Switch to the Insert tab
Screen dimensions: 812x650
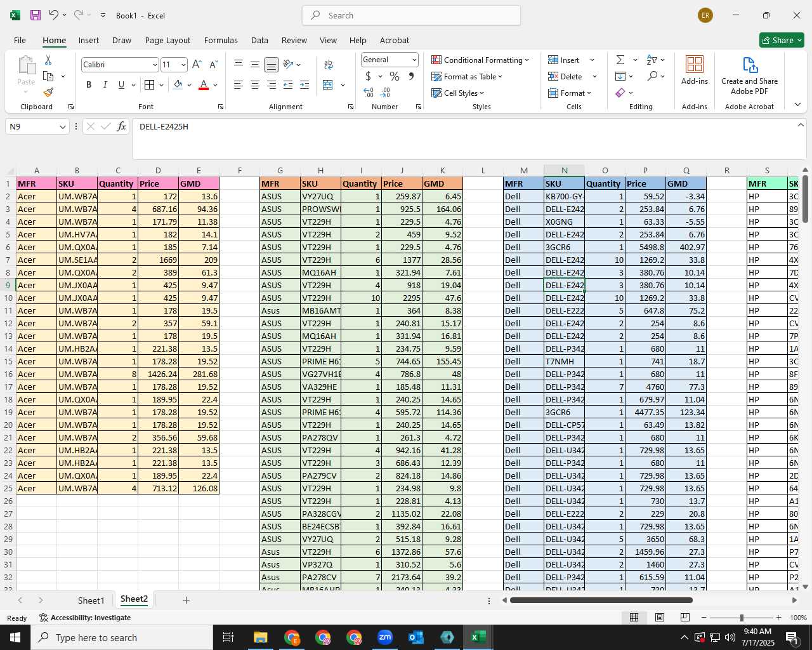[89, 40]
